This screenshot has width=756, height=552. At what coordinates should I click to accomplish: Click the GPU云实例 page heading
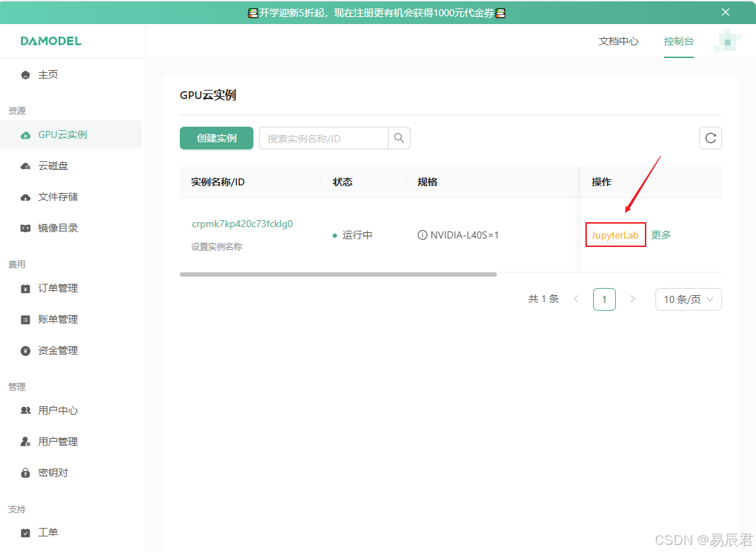208,95
